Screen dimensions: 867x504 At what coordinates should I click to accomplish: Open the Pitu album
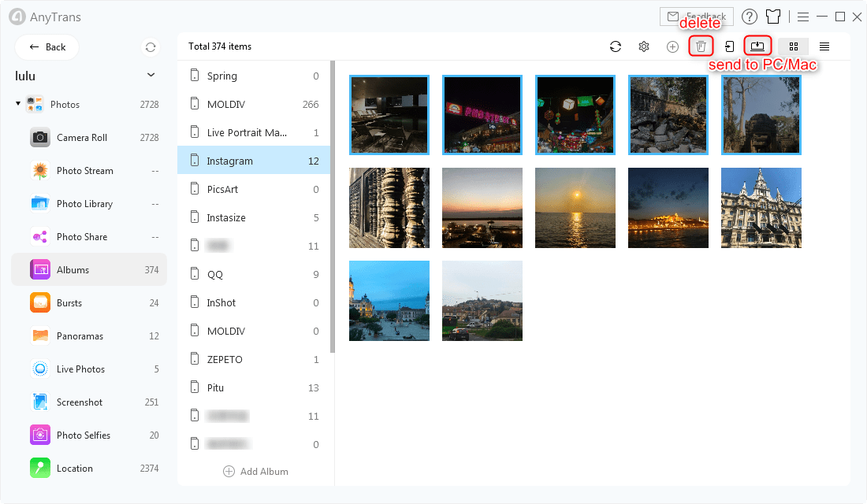tap(254, 387)
